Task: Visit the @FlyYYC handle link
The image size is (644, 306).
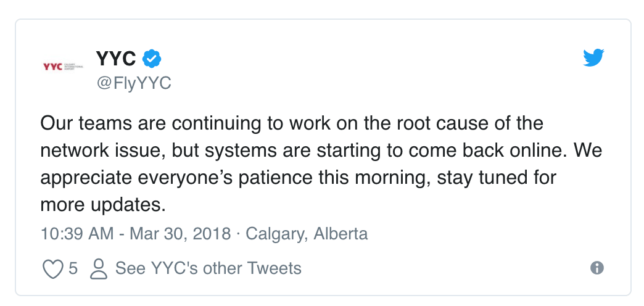Action: [x=134, y=83]
